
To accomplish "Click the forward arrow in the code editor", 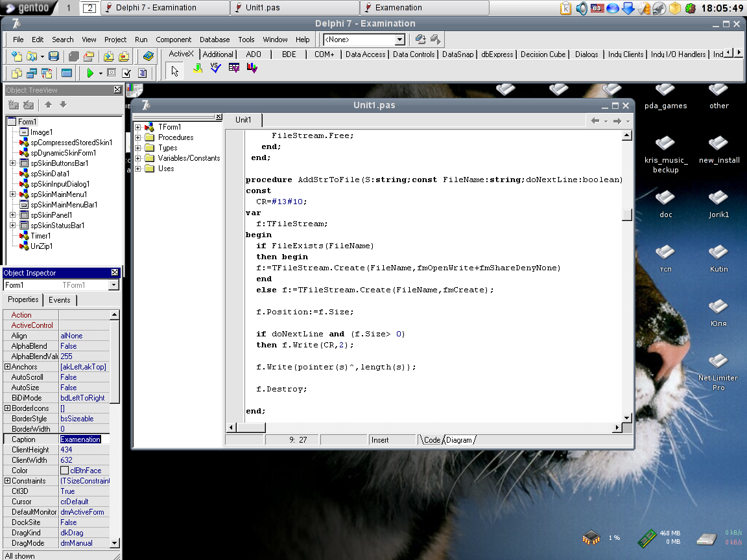I will click(x=617, y=121).
